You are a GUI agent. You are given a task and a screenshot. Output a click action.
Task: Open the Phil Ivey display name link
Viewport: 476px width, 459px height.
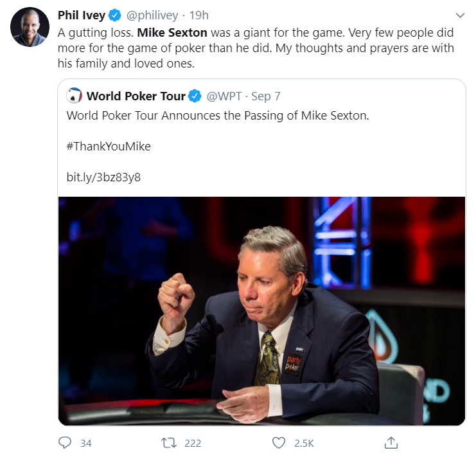tap(81, 15)
